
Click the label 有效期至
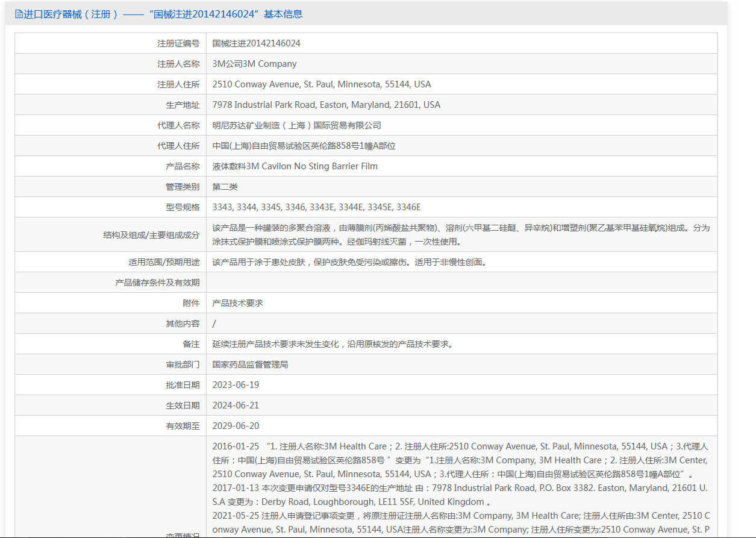(183, 426)
